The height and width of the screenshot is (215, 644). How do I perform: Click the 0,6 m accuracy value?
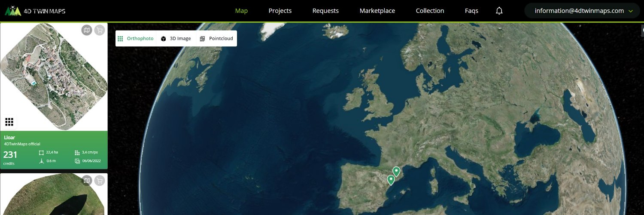[x=51, y=161]
